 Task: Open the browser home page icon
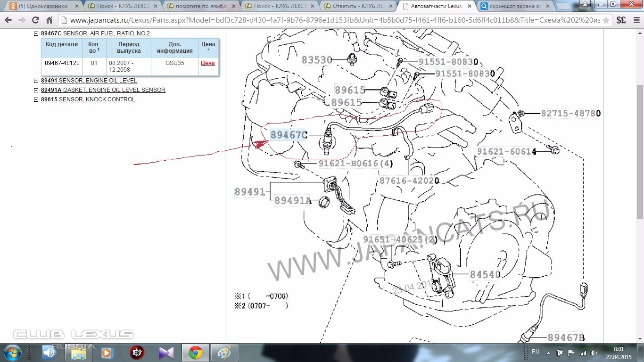[49, 20]
